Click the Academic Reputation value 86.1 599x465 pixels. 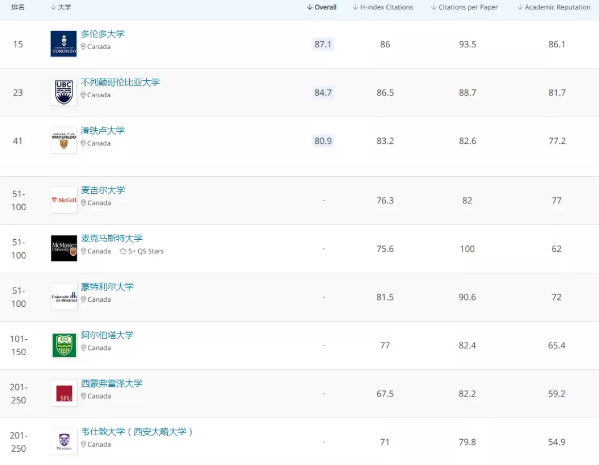[557, 44]
